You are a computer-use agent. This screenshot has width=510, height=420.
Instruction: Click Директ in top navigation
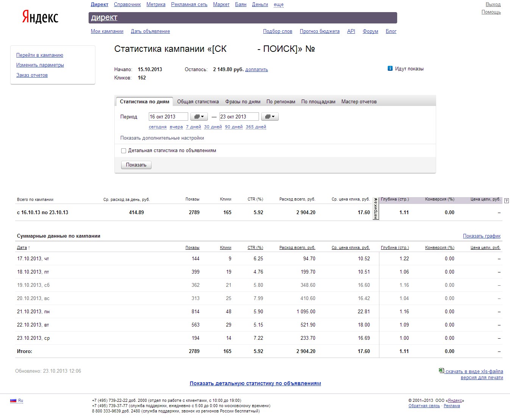(100, 5)
